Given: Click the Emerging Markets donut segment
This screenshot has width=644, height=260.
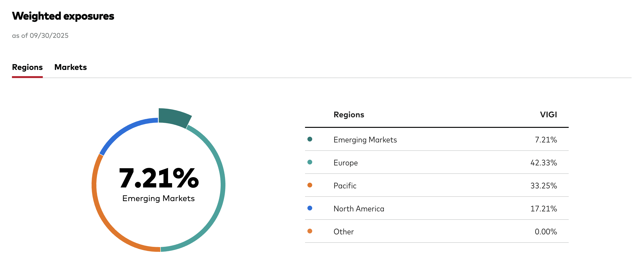Looking at the screenshot, I should click(174, 117).
